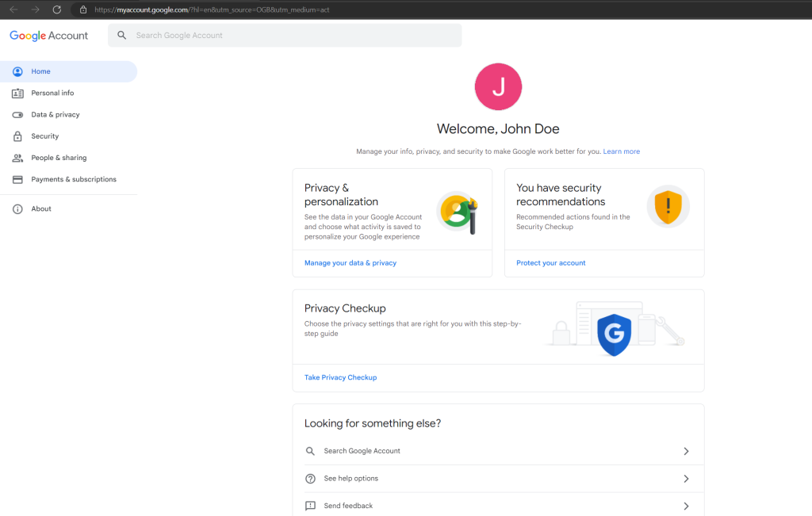812x516 pixels.
Task: Open Home in the sidebar
Action: coord(68,71)
